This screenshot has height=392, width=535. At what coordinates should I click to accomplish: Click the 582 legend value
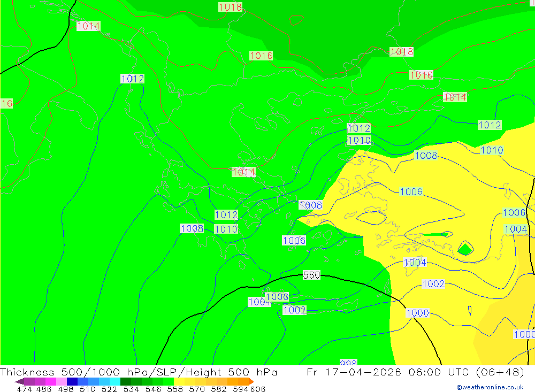coord(219,389)
